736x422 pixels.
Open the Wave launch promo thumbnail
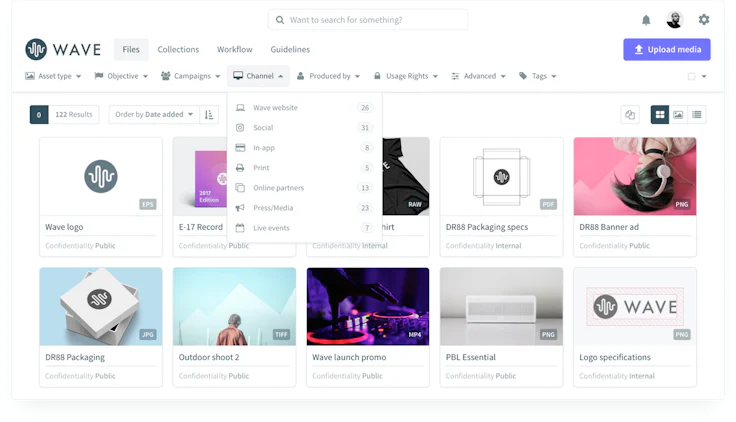[x=368, y=307]
